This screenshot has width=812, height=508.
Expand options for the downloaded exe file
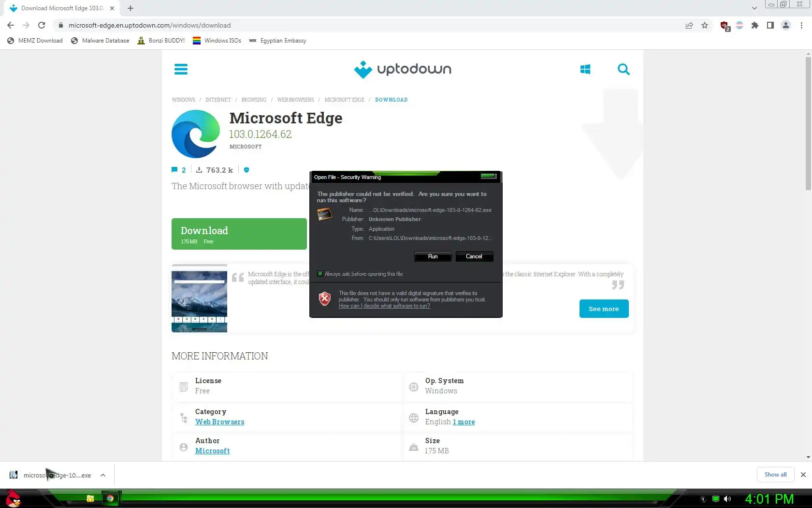103,475
